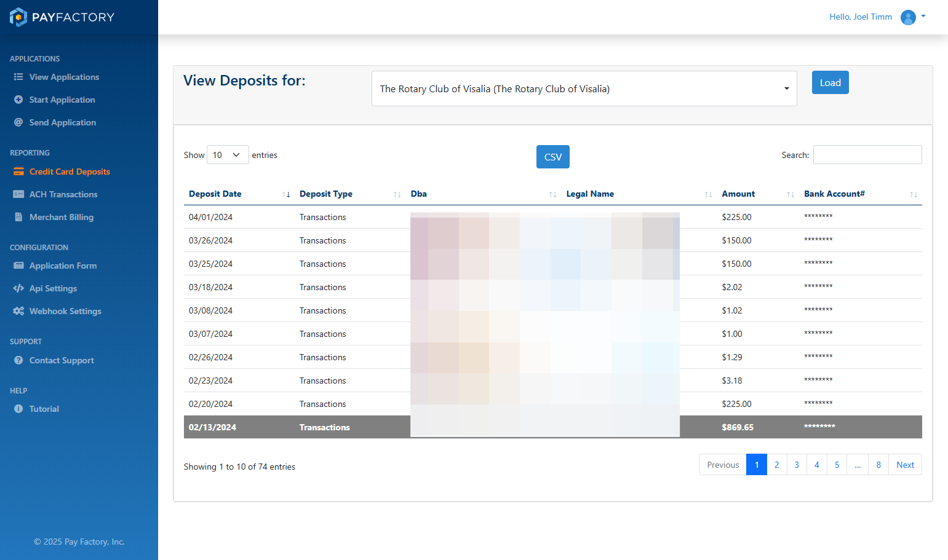The image size is (948, 560).
Task: Click the $3.18 amount cell
Action: (x=732, y=381)
